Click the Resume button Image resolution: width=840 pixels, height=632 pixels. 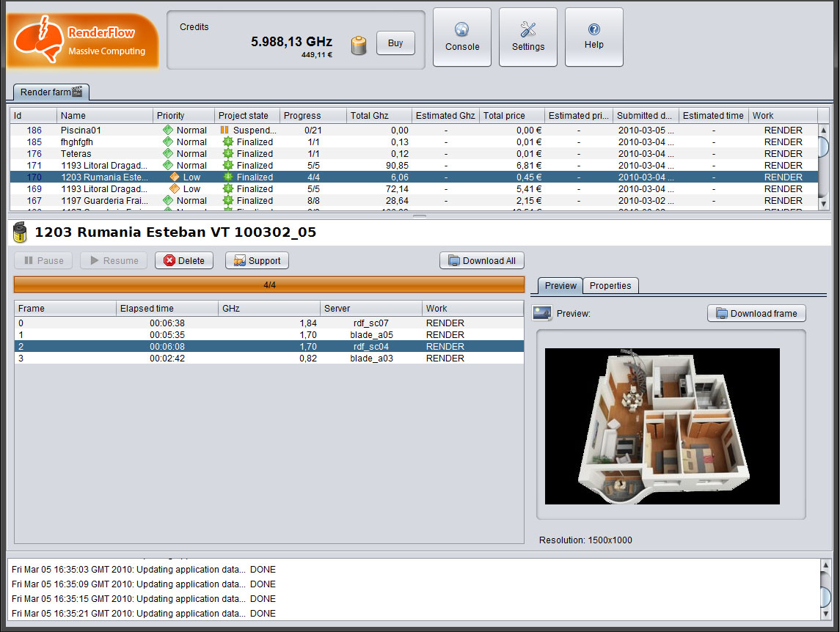click(x=114, y=260)
